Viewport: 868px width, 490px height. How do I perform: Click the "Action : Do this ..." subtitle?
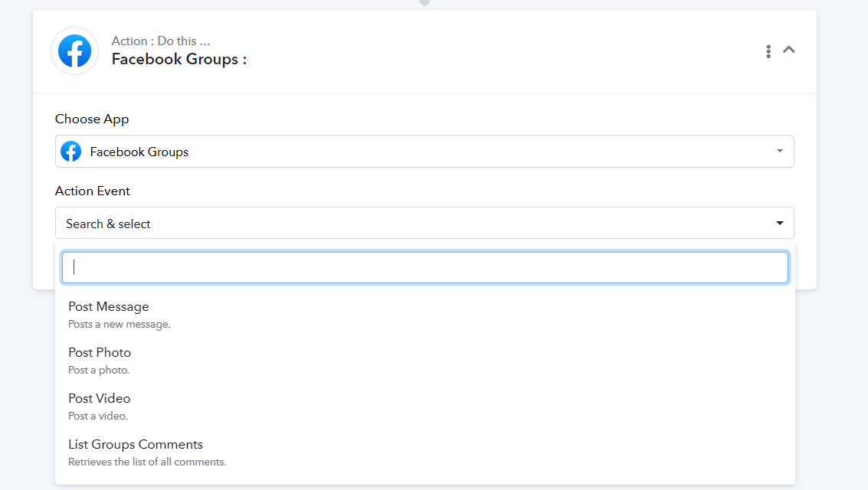click(161, 41)
